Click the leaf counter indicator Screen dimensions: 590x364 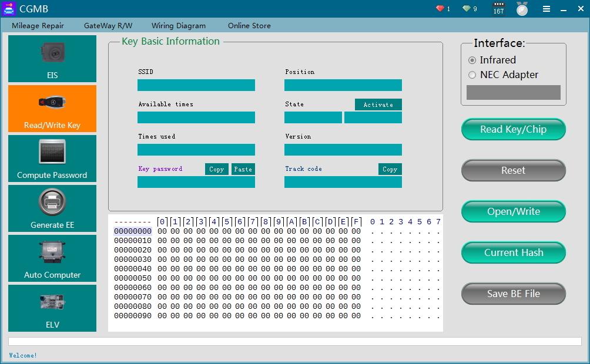(467, 9)
